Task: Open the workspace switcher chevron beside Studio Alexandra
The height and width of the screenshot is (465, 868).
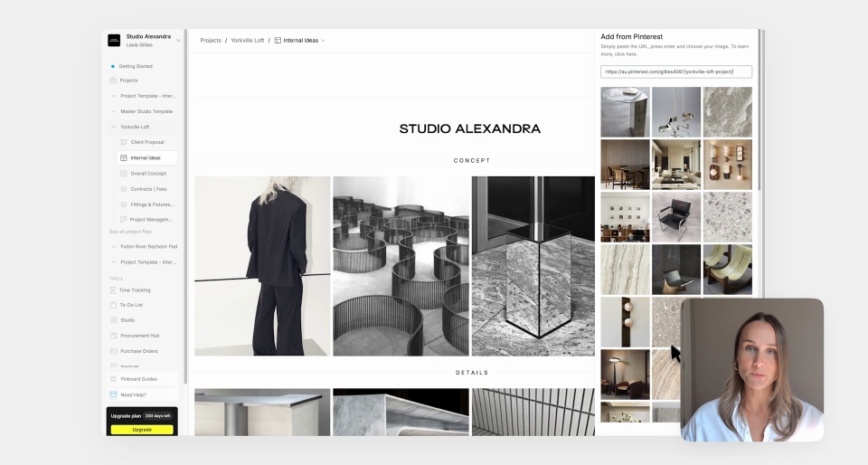Action: pos(178,41)
